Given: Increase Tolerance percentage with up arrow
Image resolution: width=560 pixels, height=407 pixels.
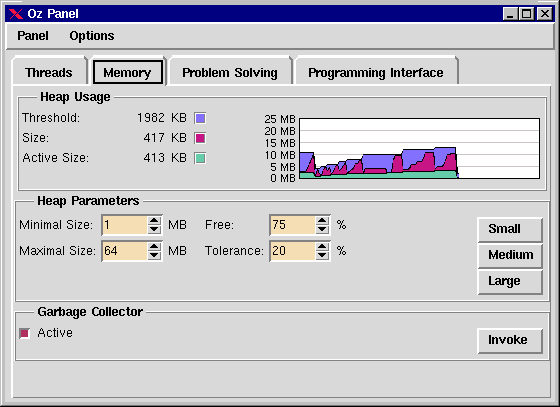Looking at the screenshot, I should point(322,246).
